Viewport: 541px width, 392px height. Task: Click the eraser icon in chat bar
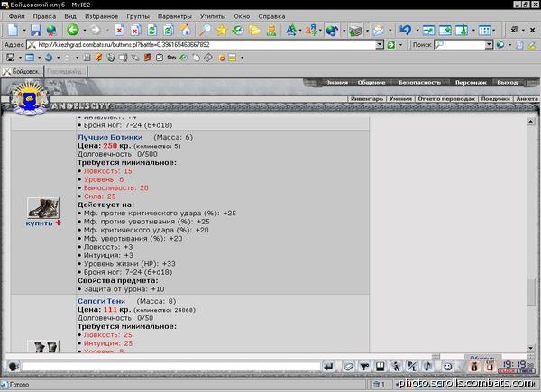348,367
